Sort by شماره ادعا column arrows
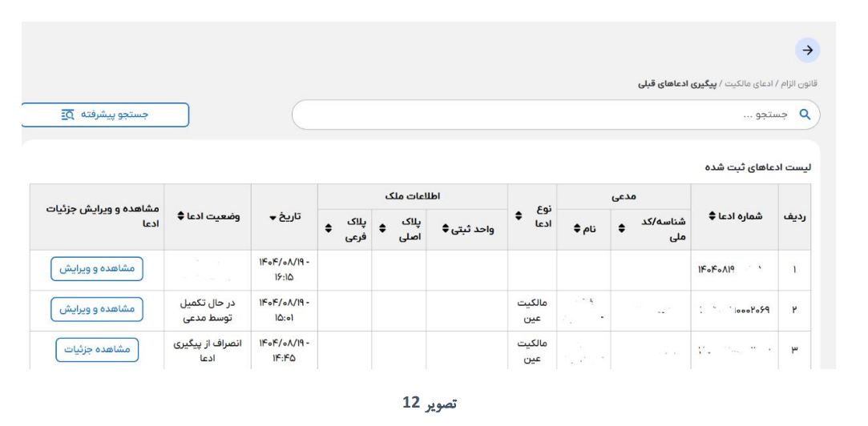868x426 pixels. tap(713, 216)
